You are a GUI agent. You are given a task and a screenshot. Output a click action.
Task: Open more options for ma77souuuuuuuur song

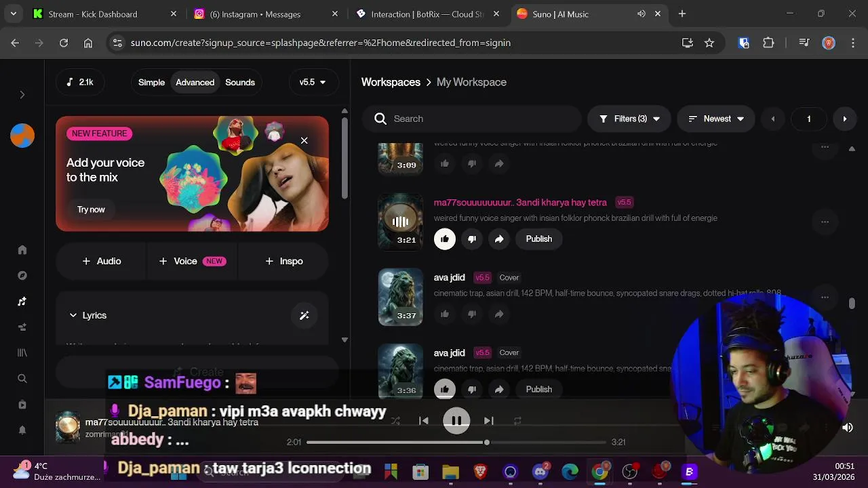coord(825,222)
